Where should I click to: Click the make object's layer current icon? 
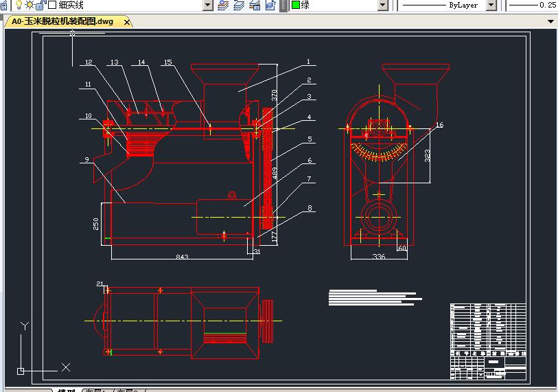223,5
